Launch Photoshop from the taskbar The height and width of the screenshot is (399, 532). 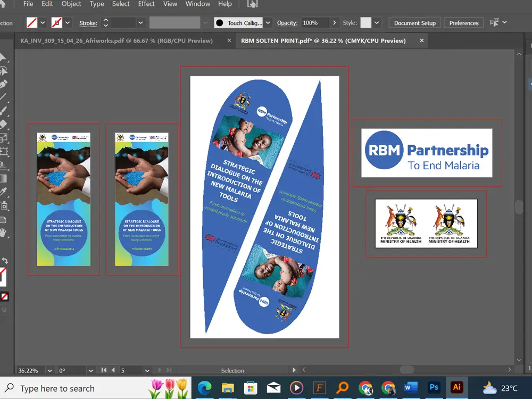pyautogui.click(x=434, y=387)
